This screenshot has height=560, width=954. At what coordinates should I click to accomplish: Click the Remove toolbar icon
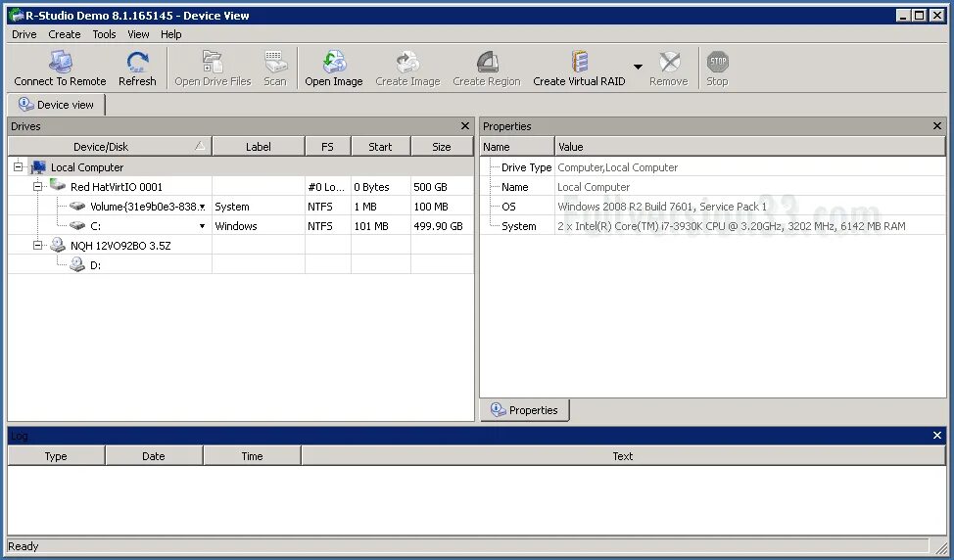[669, 62]
